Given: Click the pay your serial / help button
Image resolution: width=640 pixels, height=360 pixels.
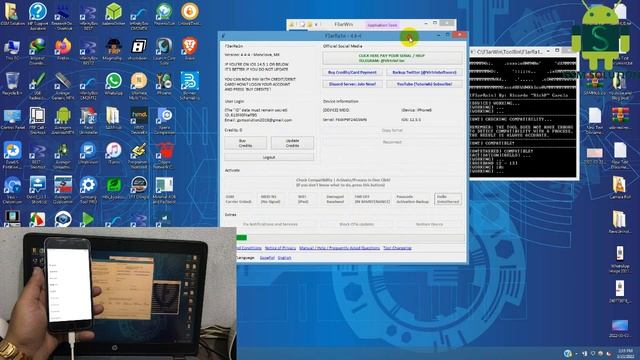Looking at the screenshot, I should click(x=392, y=58).
